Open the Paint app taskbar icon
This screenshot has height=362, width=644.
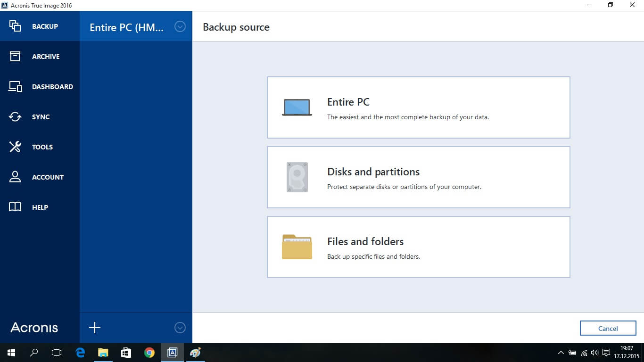pyautogui.click(x=195, y=353)
